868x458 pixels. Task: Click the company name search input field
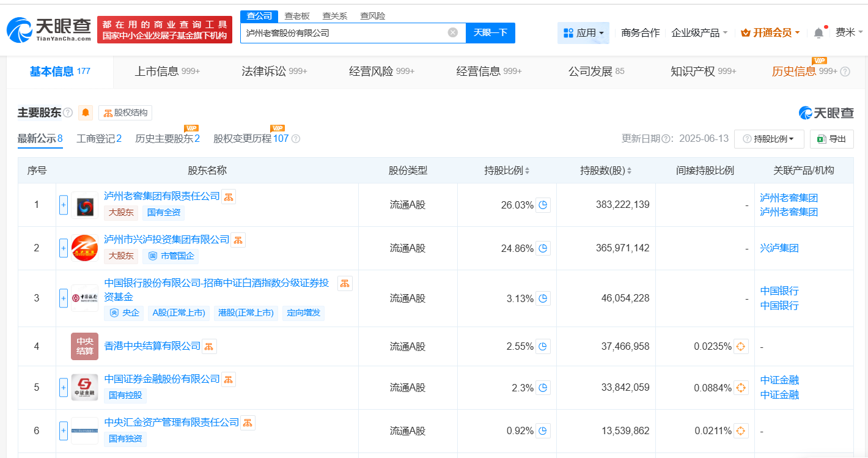(x=342, y=33)
